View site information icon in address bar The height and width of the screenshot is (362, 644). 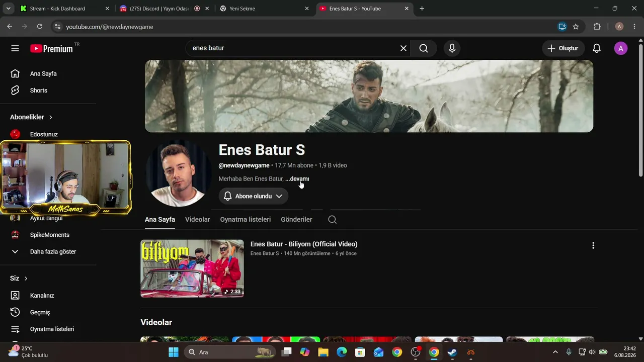57,27
